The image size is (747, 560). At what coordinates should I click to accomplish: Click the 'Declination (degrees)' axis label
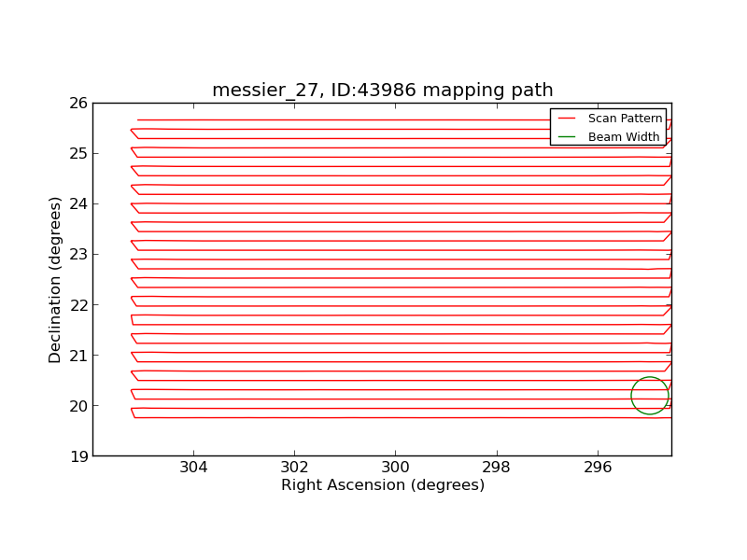(x=55, y=280)
